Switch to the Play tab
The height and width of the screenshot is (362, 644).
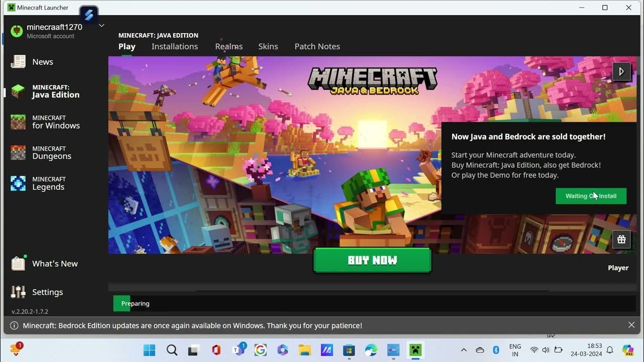click(127, 46)
